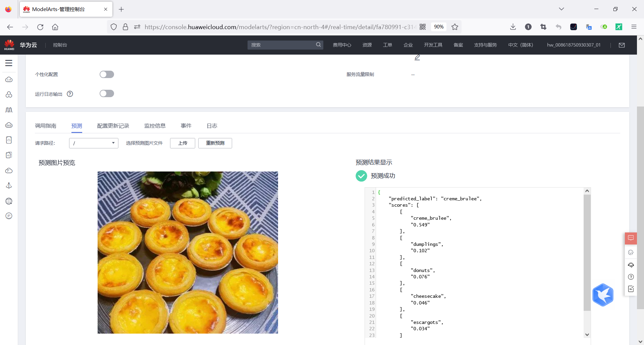Image resolution: width=644 pixels, height=345 pixels.
Task: Click the page vertical scrollbar thumb
Action: (x=640, y=208)
